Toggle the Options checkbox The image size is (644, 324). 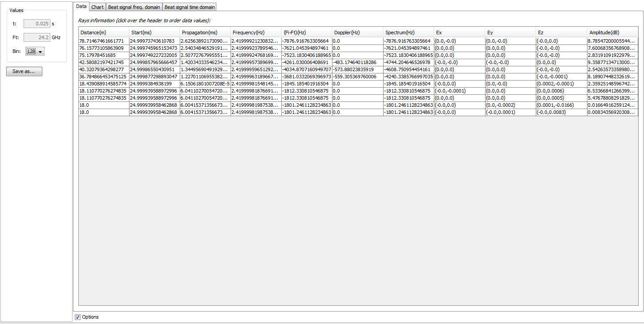point(78,317)
